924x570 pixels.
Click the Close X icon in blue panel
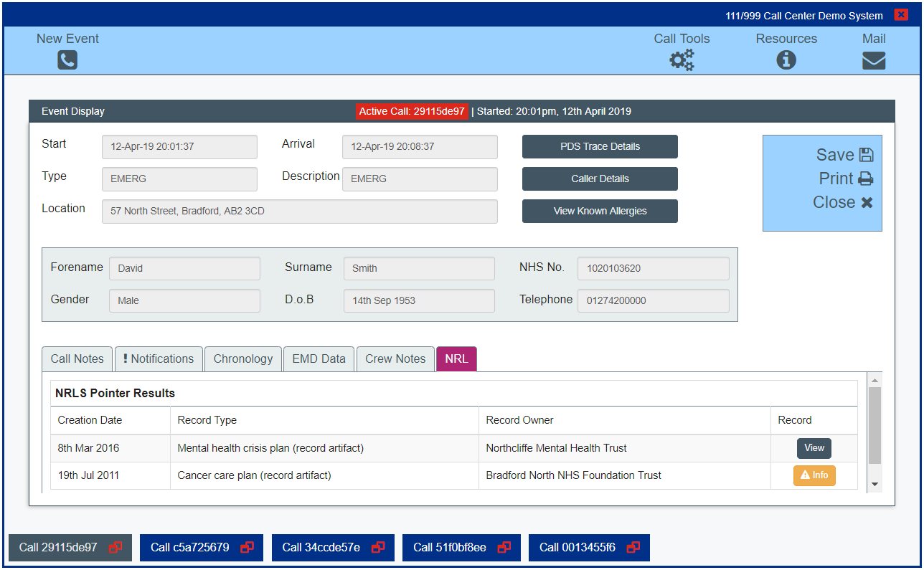[867, 202]
